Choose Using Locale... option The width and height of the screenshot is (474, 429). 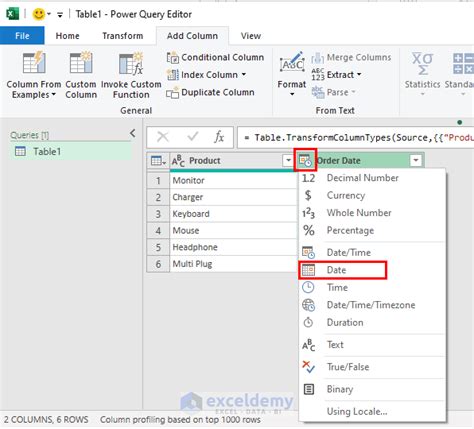click(372, 411)
